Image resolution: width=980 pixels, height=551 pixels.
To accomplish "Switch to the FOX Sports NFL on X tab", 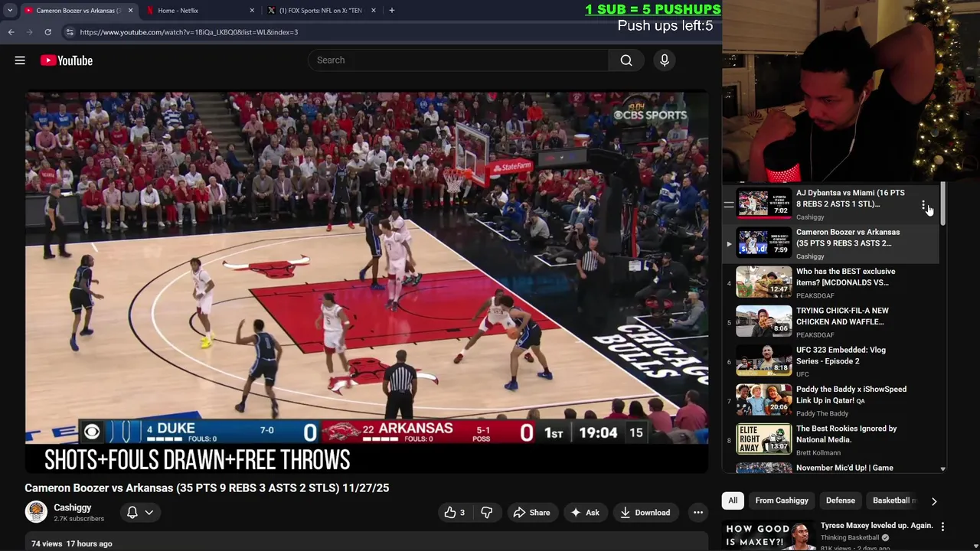I will tap(320, 11).
